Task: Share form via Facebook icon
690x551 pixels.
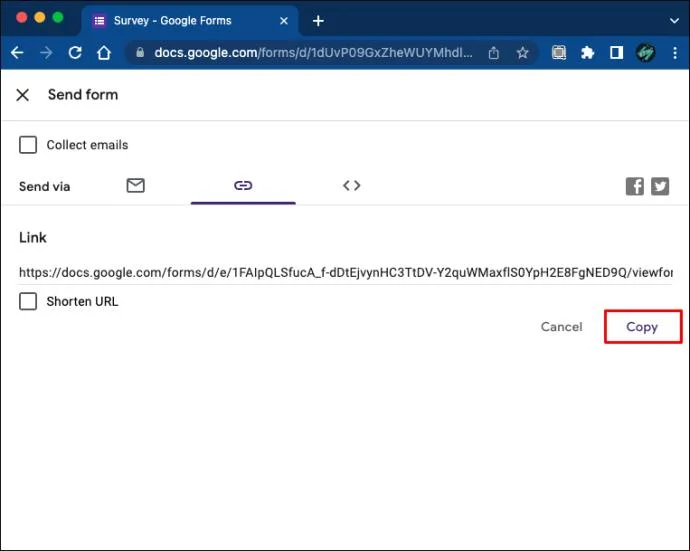Action: (x=635, y=186)
